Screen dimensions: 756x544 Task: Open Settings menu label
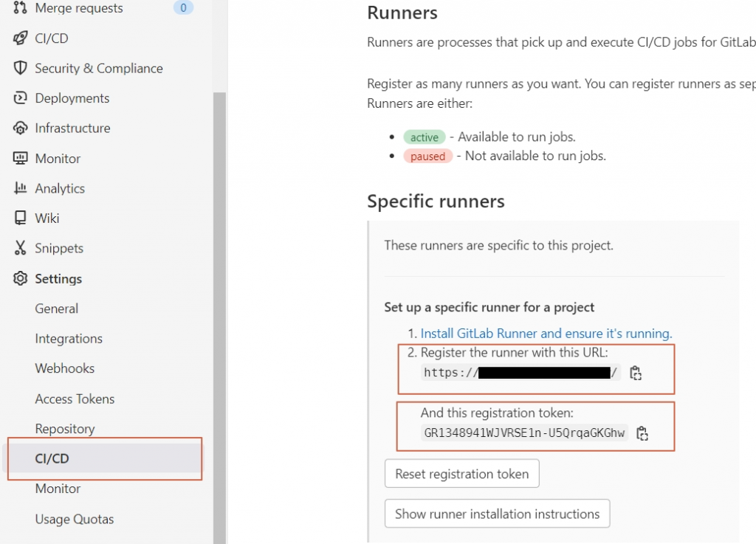tap(58, 278)
